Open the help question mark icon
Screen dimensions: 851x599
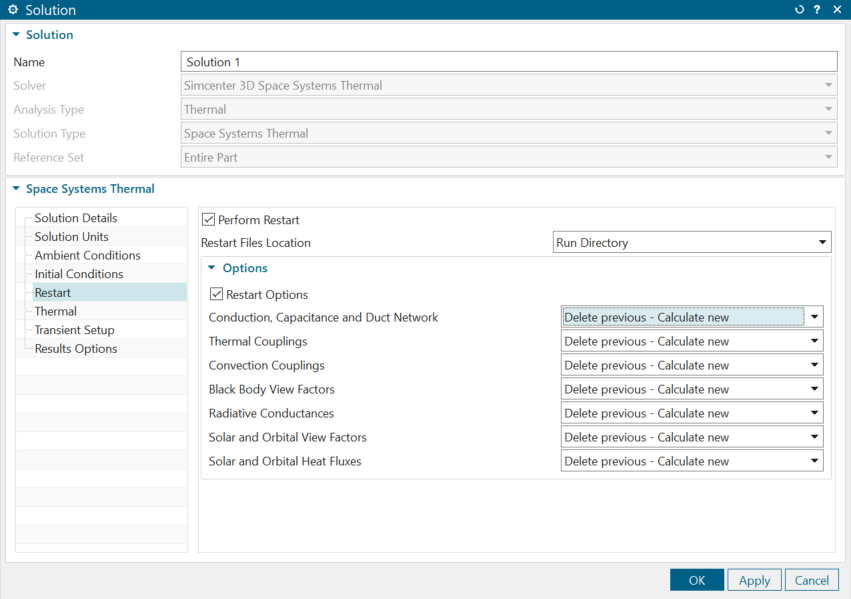817,10
